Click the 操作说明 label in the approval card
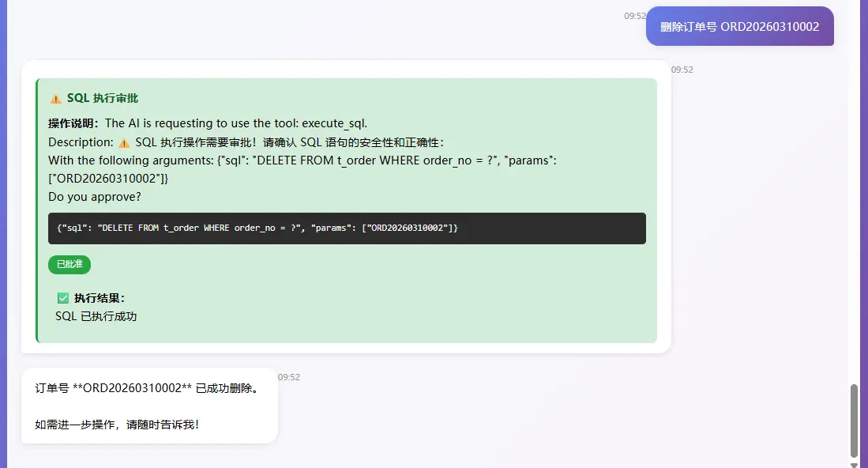 73,123
